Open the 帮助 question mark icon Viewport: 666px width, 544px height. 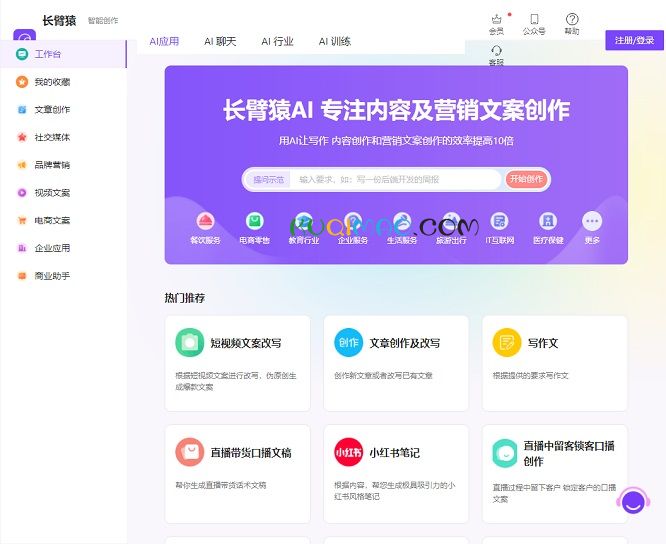[x=572, y=19]
